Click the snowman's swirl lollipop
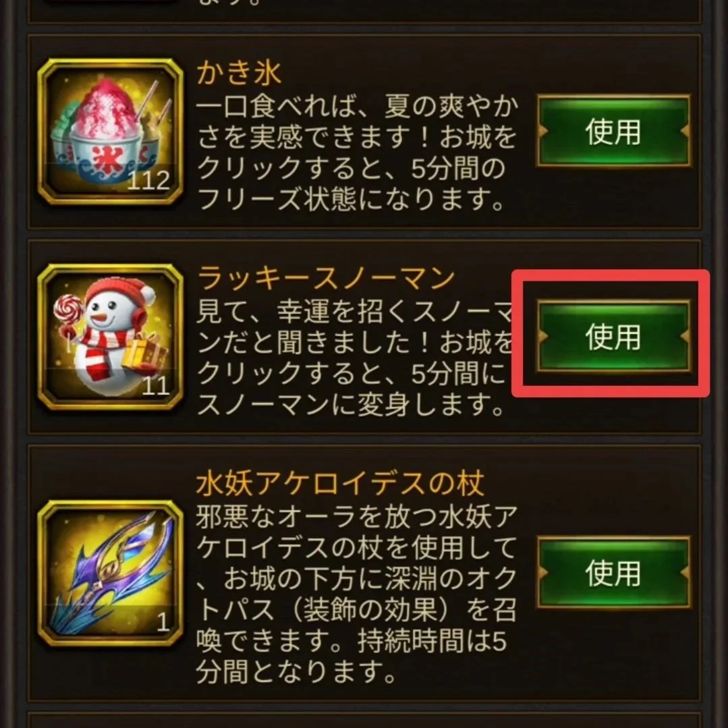This screenshot has height=728, width=728. click(69, 309)
